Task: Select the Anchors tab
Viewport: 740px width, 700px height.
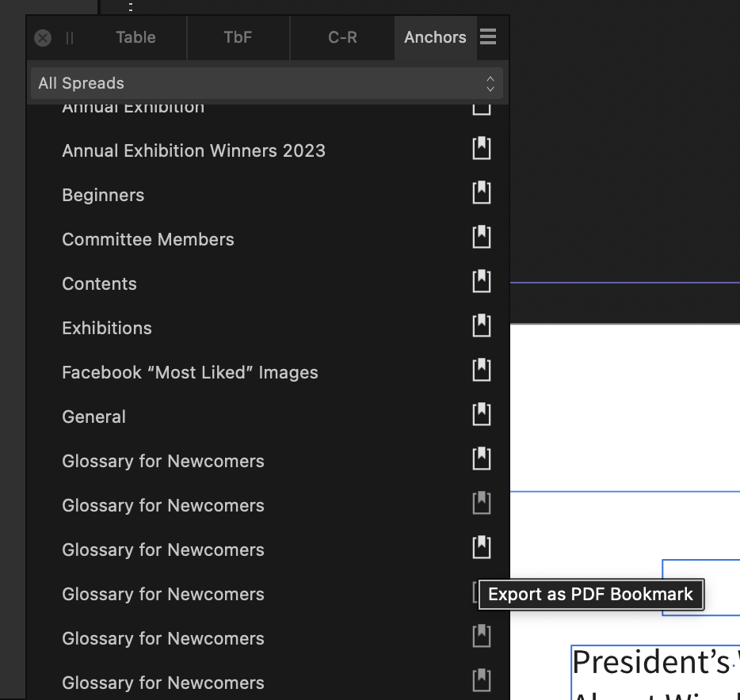Action: (435, 37)
